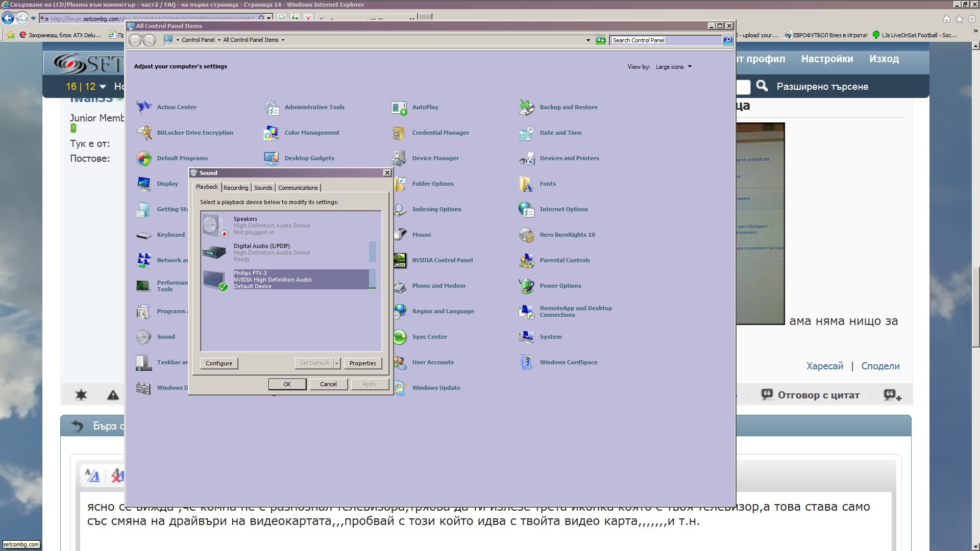Open the Power Options icon
Image resolution: width=980 pixels, height=551 pixels.
coord(526,286)
